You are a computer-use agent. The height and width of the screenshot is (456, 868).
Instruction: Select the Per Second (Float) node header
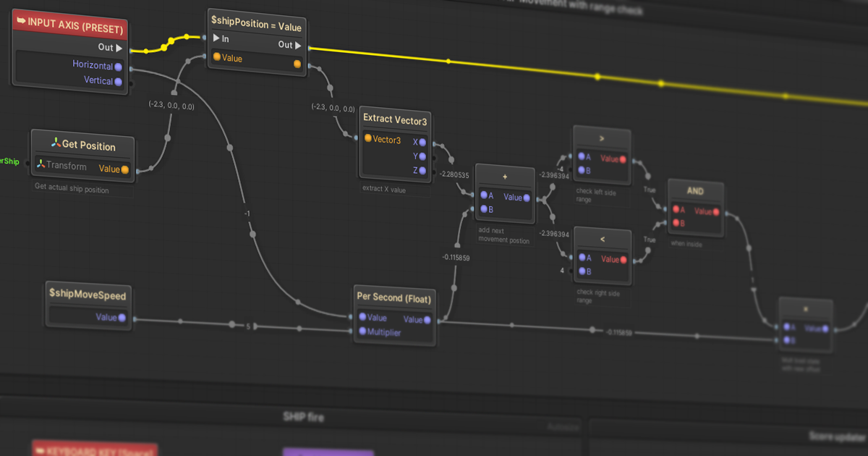pos(393,298)
